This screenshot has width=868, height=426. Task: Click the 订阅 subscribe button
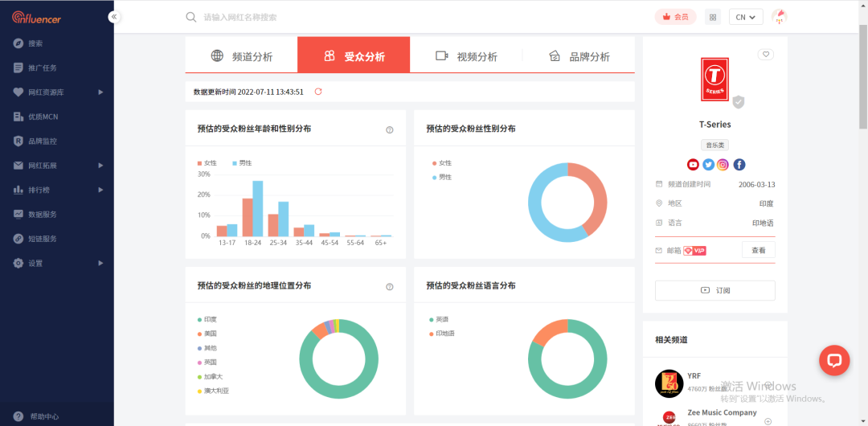tap(714, 290)
